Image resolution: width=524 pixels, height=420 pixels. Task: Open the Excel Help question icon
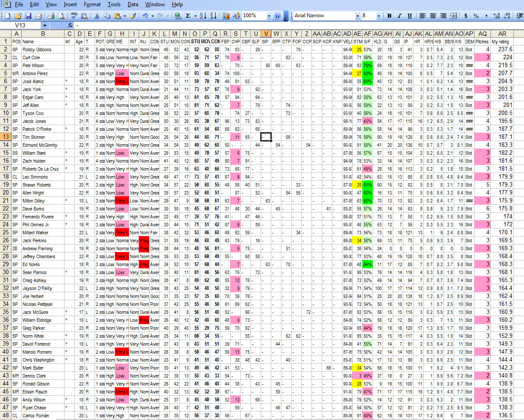coord(277,16)
